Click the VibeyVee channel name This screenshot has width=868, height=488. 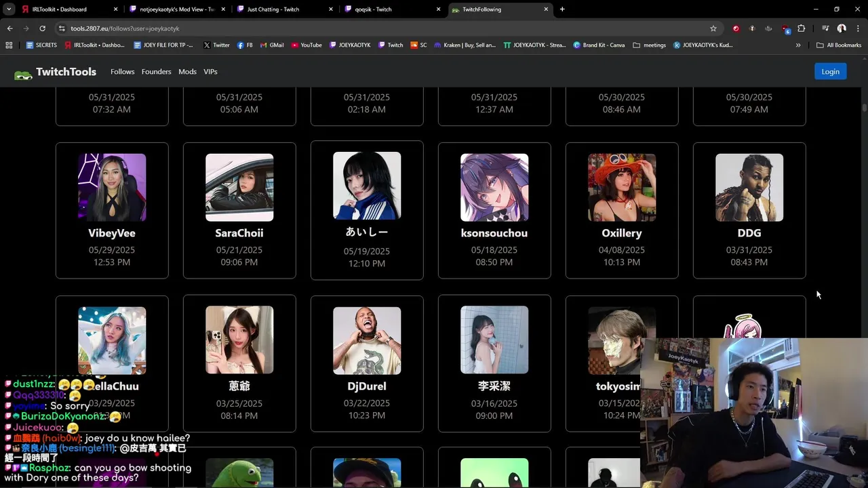point(112,233)
